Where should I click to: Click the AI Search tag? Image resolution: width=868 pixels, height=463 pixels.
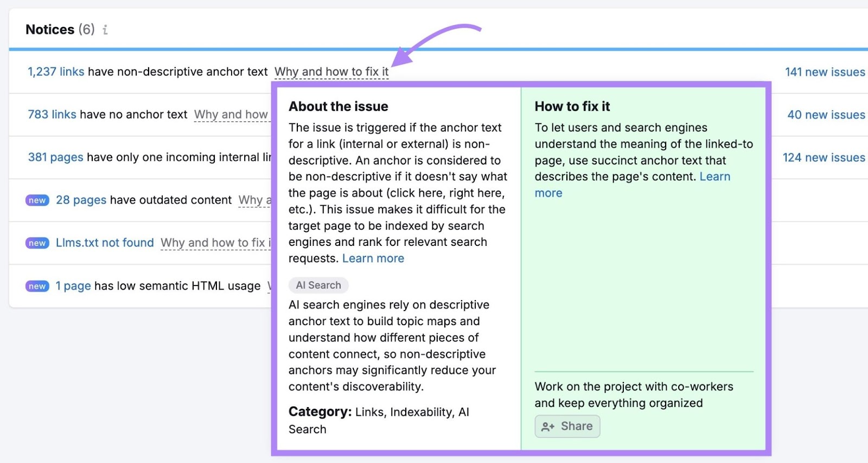pos(318,286)
